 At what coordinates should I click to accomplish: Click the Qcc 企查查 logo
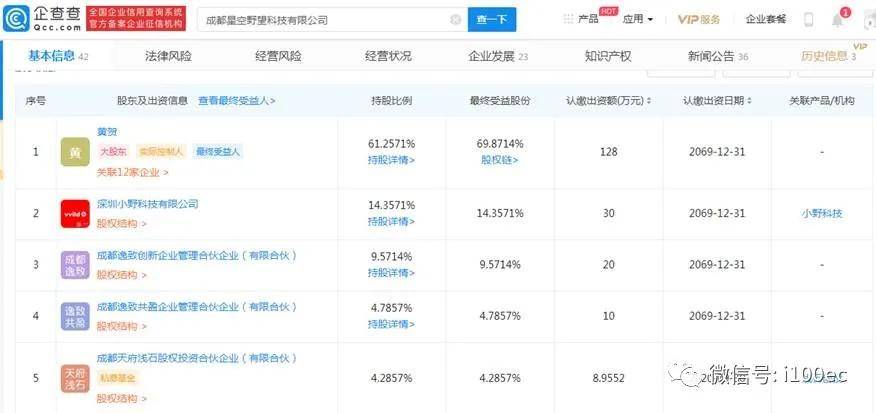(x=42, y=19)
